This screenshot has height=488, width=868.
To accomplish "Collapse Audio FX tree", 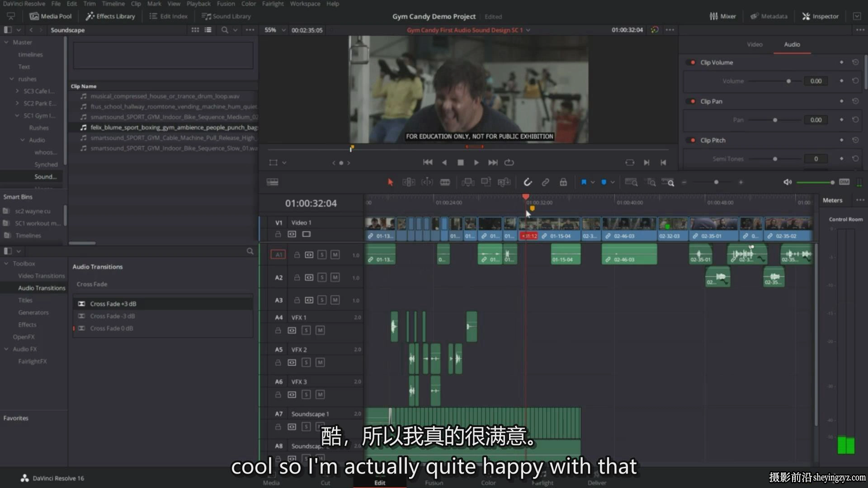I will tap(6, 349).
